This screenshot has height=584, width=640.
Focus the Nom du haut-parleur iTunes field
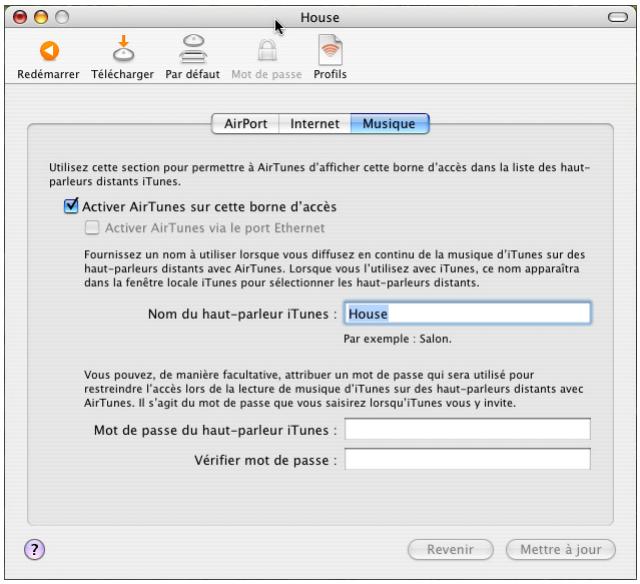(467, 313)
